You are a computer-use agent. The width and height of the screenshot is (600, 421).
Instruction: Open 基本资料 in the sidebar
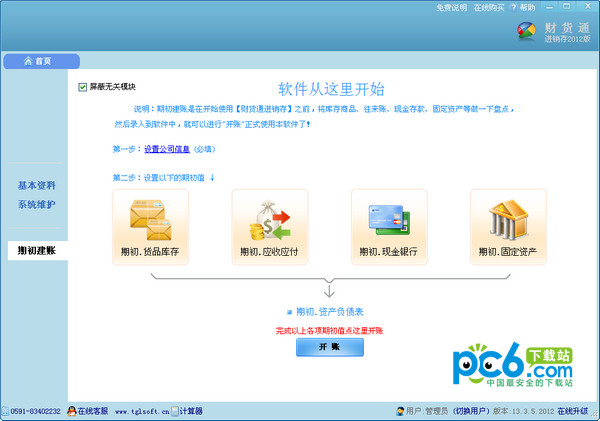[x=37, y=185]
